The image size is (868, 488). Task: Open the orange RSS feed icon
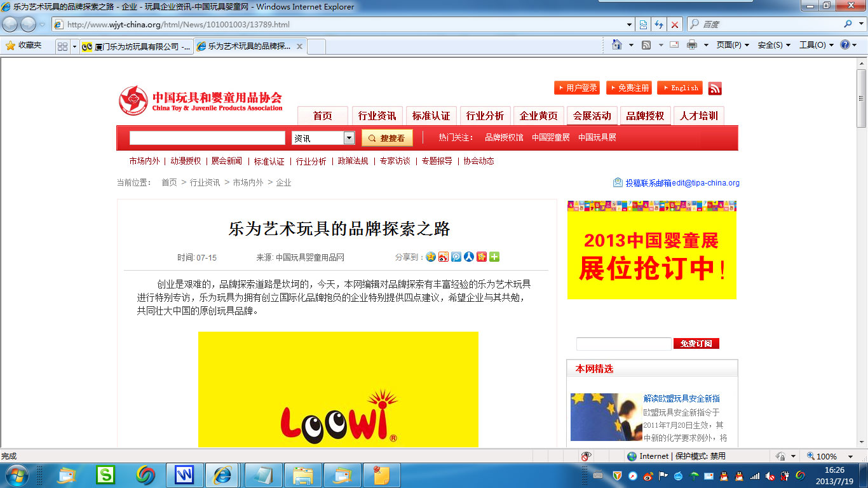pyautogui.click(x=715, y=88)
